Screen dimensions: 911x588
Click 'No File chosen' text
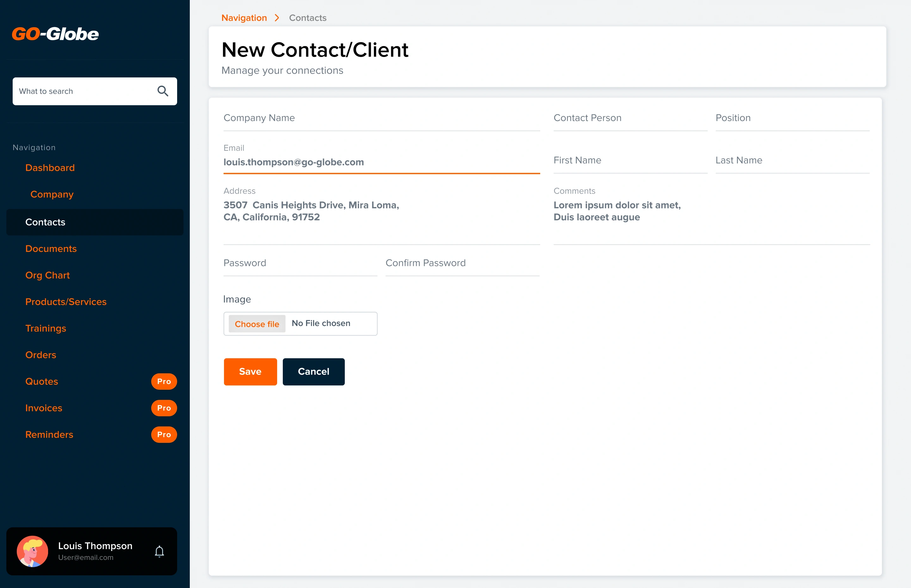point(321,323)
